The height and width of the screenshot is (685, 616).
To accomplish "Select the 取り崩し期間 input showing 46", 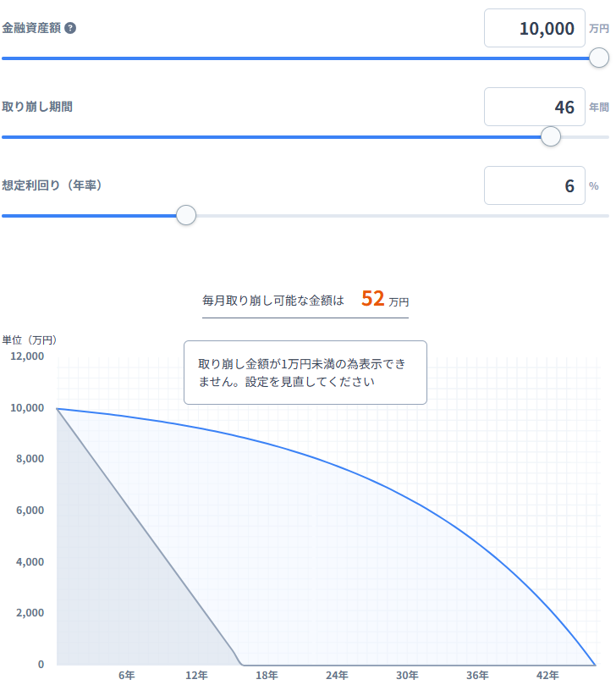I will (534, 107).
